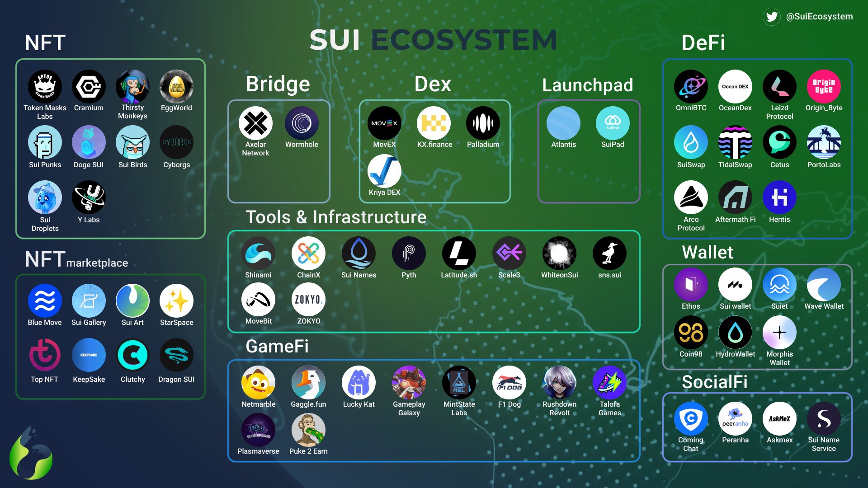Click the SuiPad launchpad icon
Screen dimensions: 868x488
613,123
